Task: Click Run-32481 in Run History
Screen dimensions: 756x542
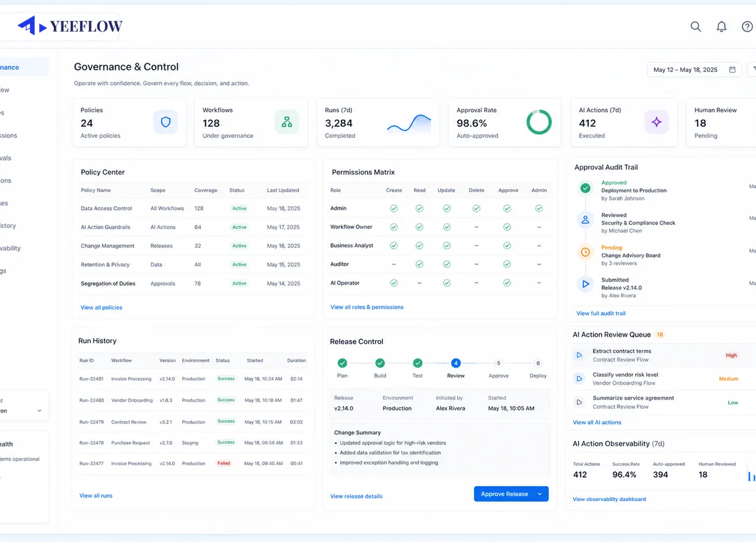Action: 92,379
